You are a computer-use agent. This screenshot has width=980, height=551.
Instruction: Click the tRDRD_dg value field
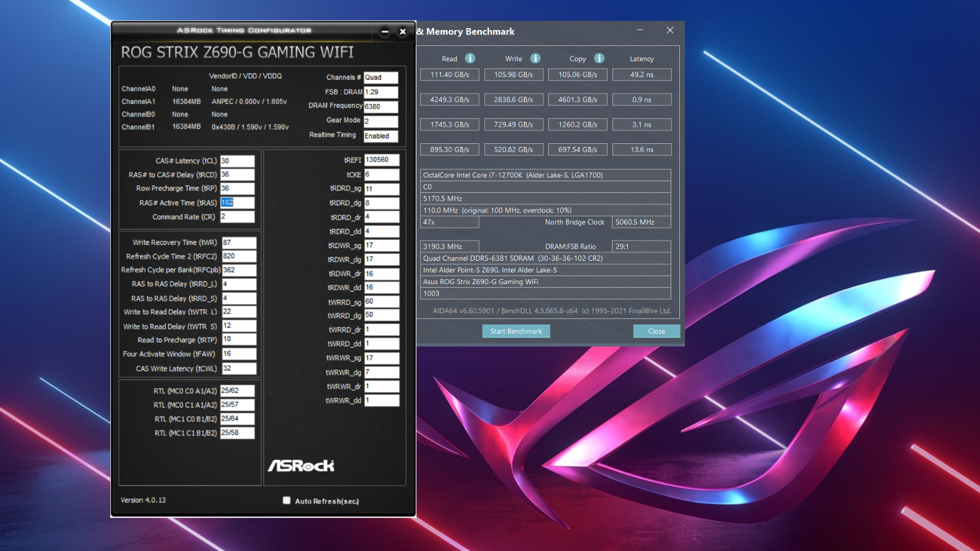pyautogui.click(x=382, y=203)
